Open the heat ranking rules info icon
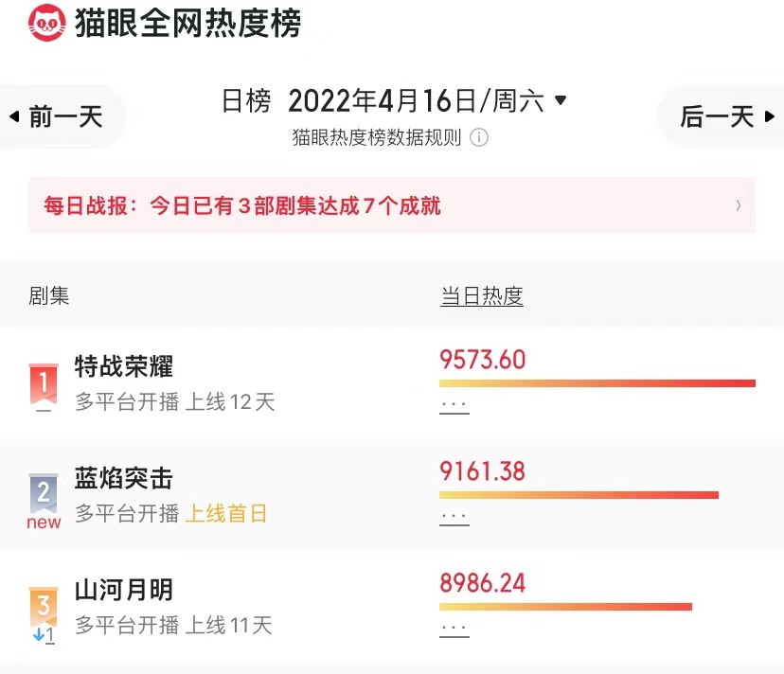The height and width of the screenshot is (674, 784). pyautogui.click(x=478, y=137)
